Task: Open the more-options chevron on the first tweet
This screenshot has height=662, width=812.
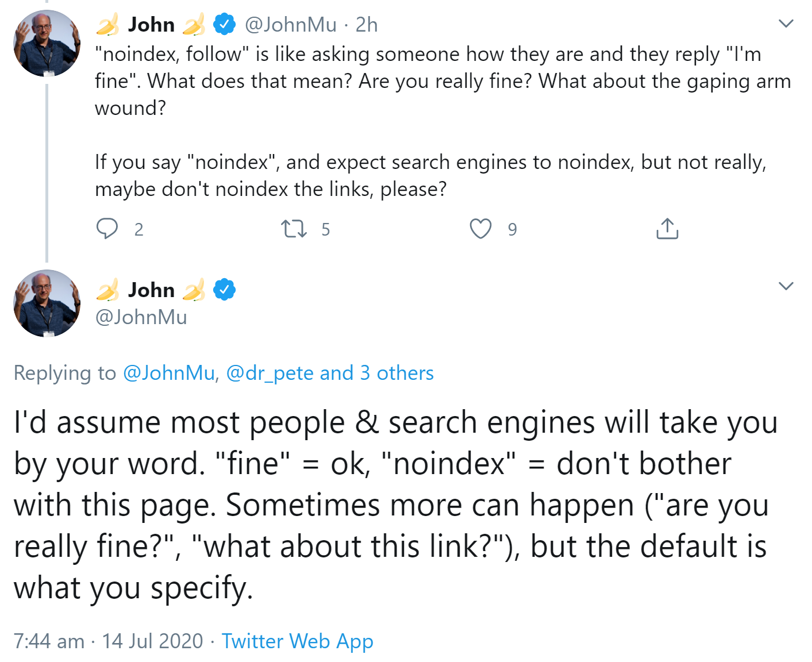Action: 786,23
